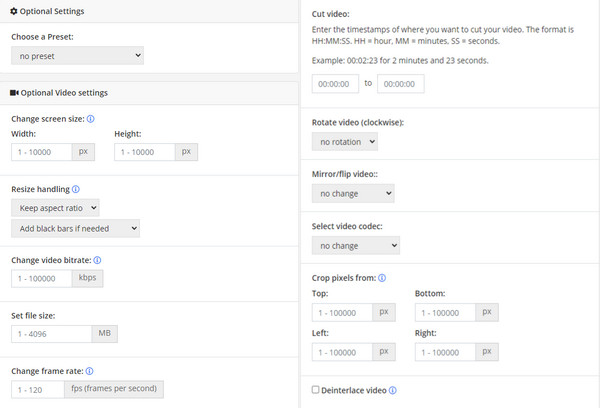Click the camera icon in Optional Video settings

tap(14, 93)
